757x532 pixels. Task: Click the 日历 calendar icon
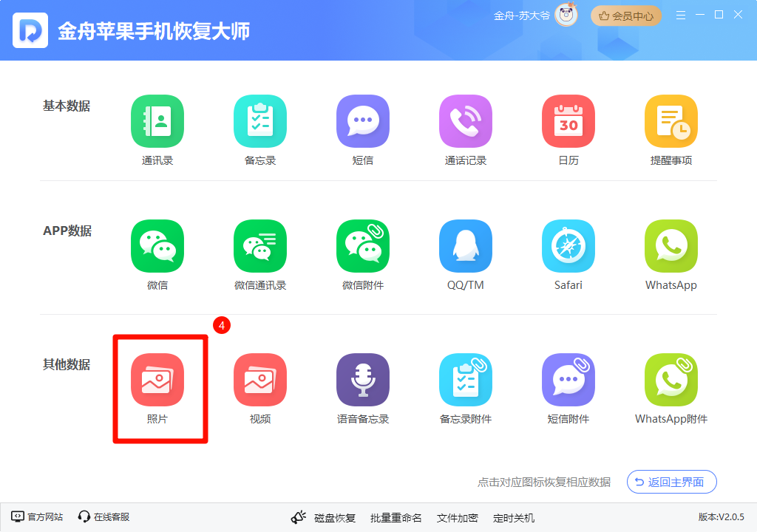568,121
